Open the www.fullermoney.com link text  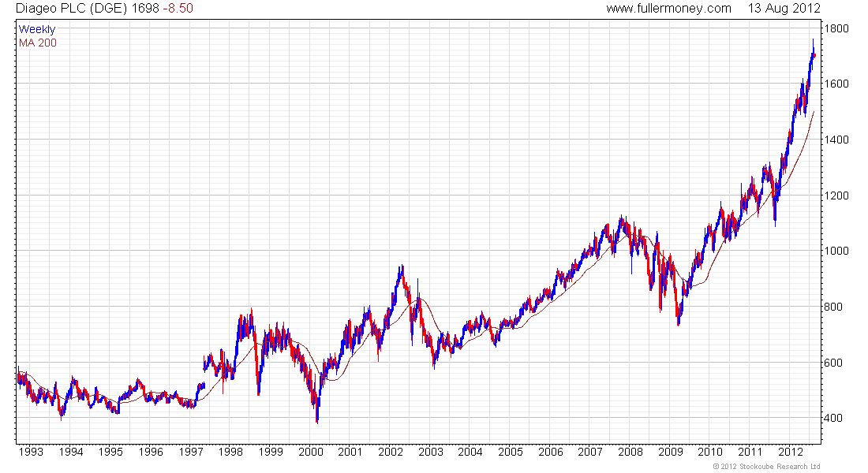tap(668, 9)
